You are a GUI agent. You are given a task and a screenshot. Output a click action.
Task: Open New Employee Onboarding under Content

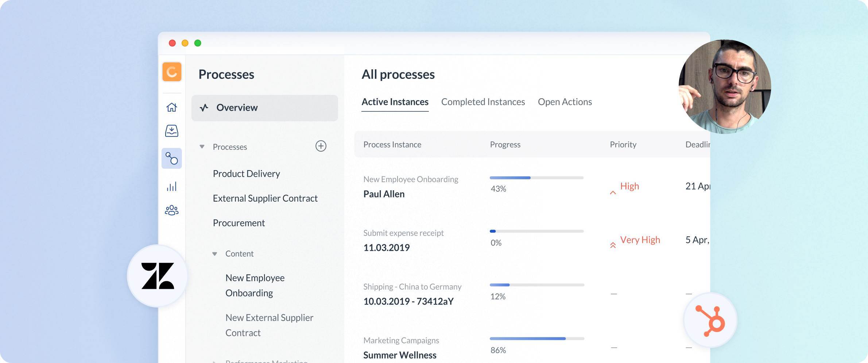tap(255, 285)
